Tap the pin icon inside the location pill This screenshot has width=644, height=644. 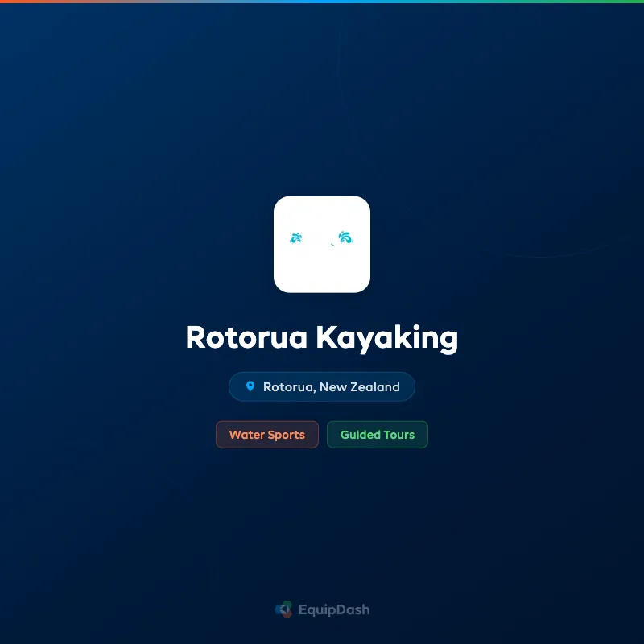pos(252,386)
